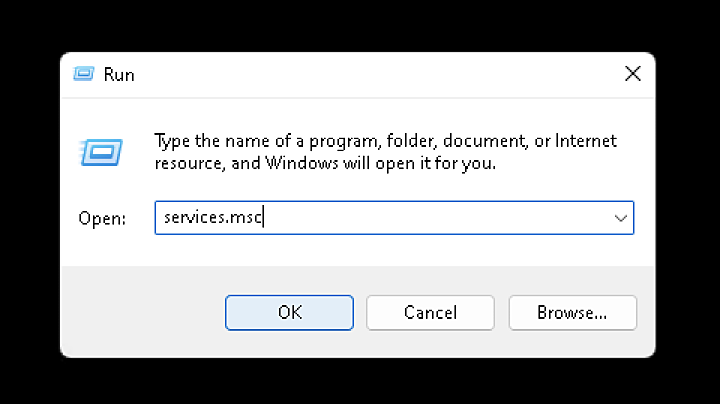Viewport: 720px width, 404px height.
Task: Click the "resource, and Windows will open" line
Action: click(x=325, y=161)
